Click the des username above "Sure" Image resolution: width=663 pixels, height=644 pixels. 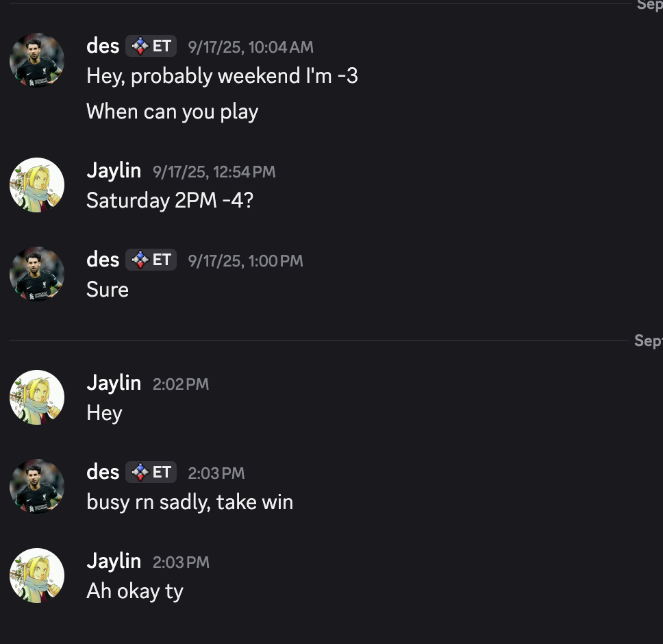coord(103,260)
